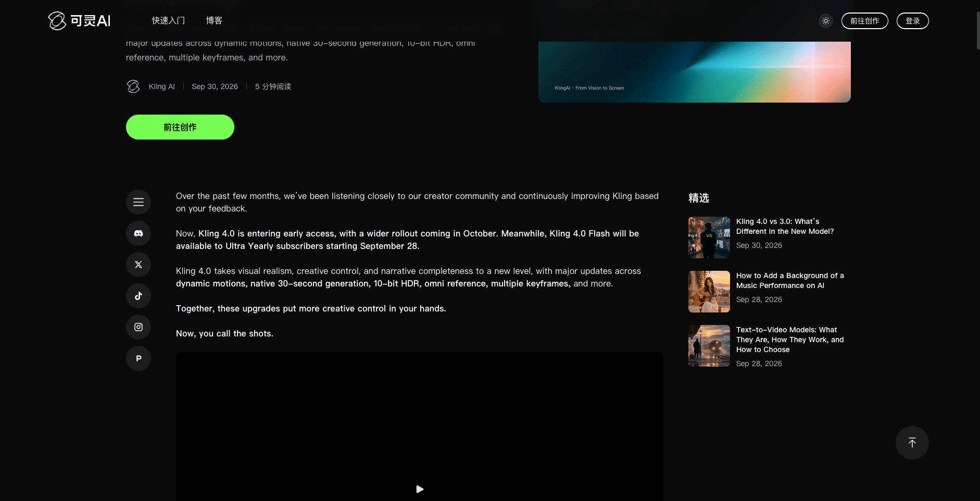Click the header 前往创作 outlined button
980x501 pixels.
point(865,21)
